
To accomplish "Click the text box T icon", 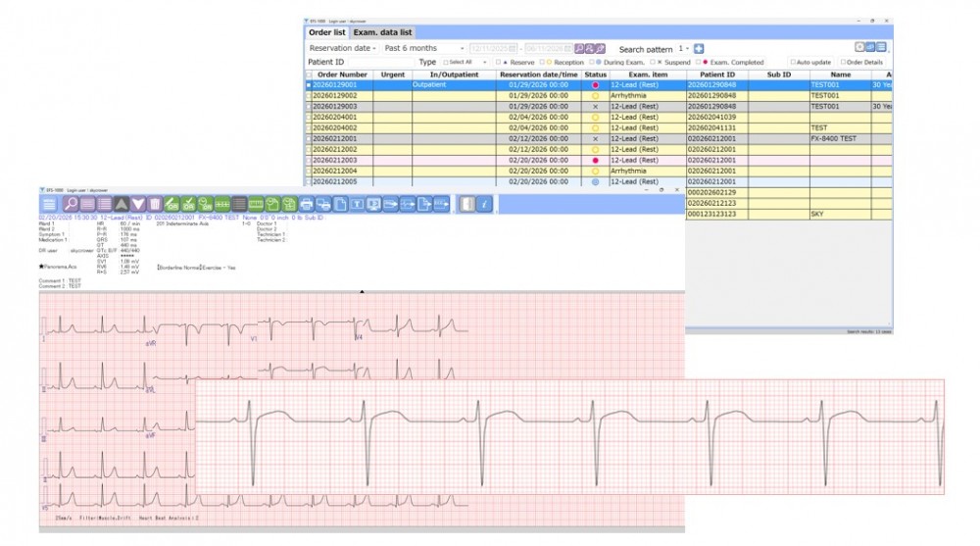I will coord(357,204).
